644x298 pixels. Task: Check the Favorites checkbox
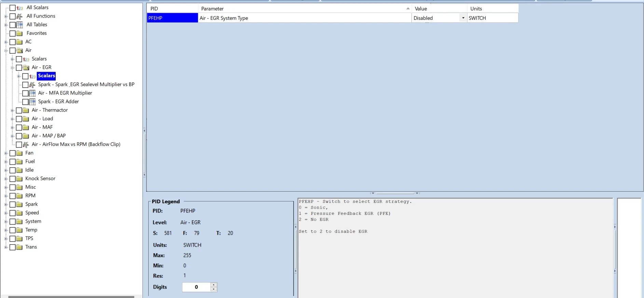[x=13, y=33]
